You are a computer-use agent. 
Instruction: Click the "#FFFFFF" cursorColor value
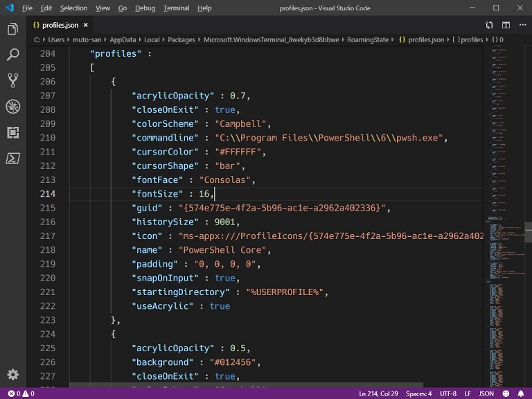pos(238,152)
